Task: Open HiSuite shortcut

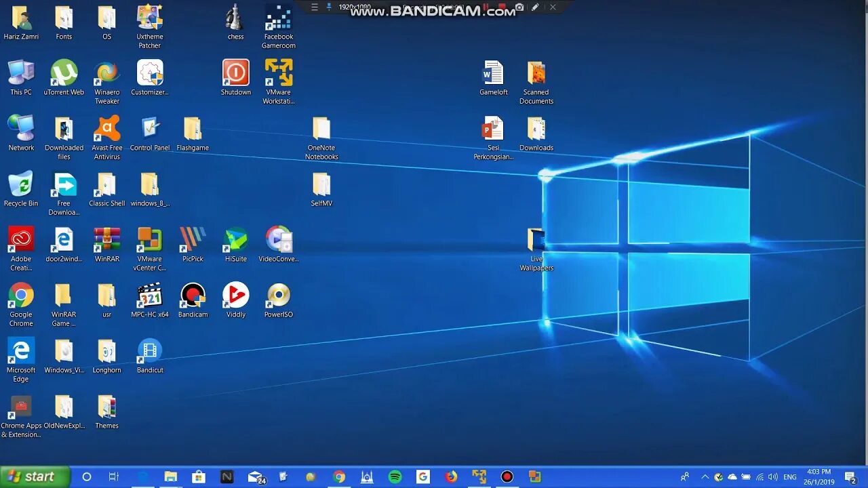Action: coord(236,245)
